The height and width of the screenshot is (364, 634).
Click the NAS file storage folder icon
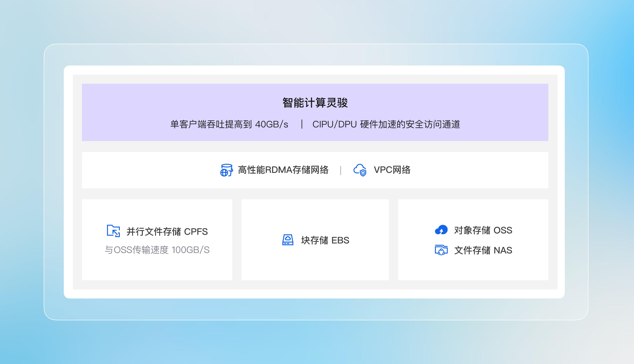coord(441,250)
